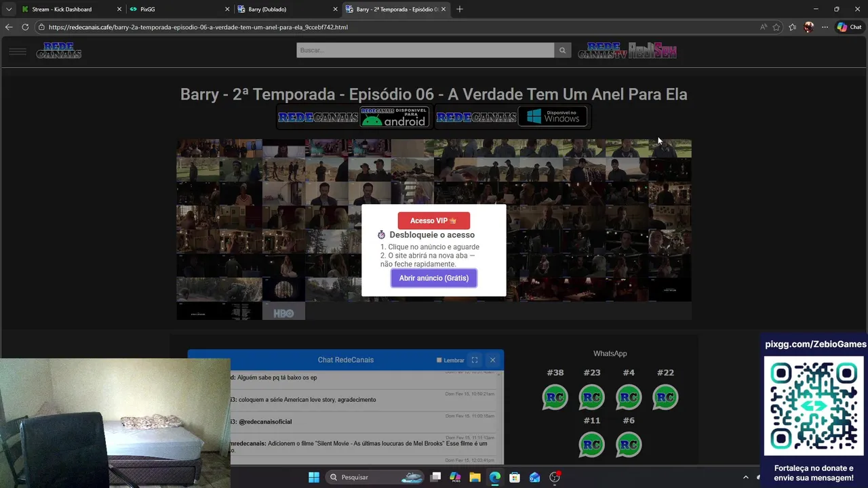Open the Windows Start menu
The height and width of the screenshot is (488, 868).
314,477
